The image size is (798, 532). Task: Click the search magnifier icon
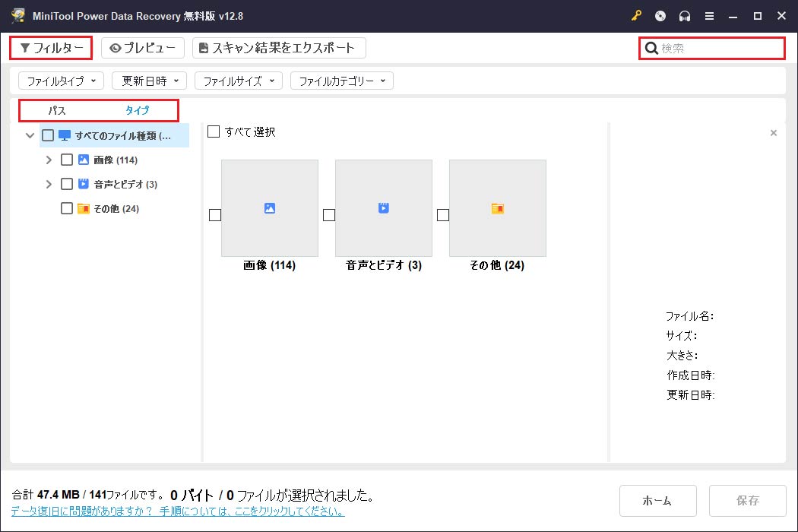tap(651, 48)
